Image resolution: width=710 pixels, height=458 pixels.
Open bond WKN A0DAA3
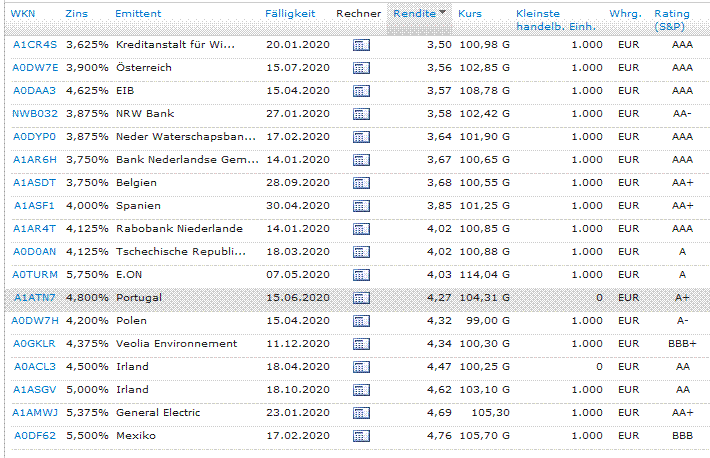[x=34, y=91]
